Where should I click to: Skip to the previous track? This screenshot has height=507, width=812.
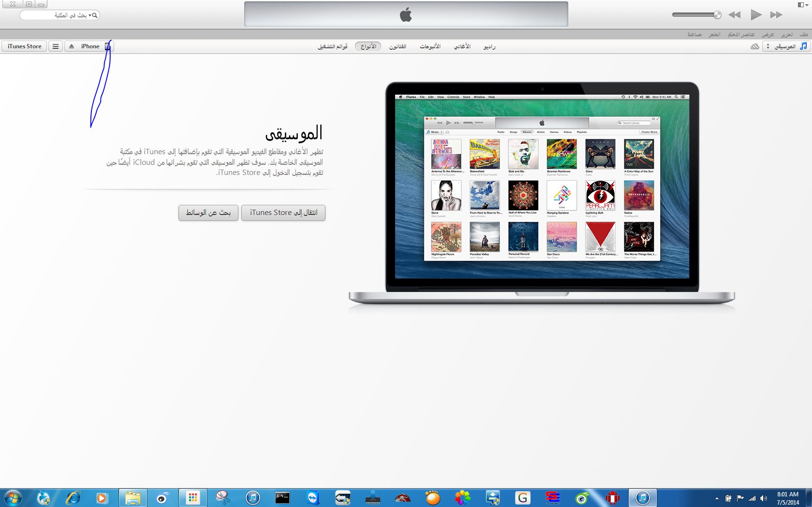click(735, 15)
